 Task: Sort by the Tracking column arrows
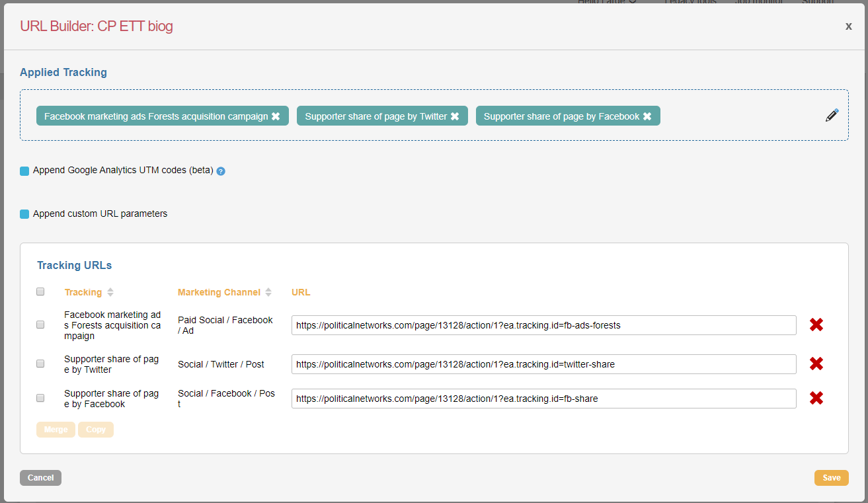click(x=110, y=292)
